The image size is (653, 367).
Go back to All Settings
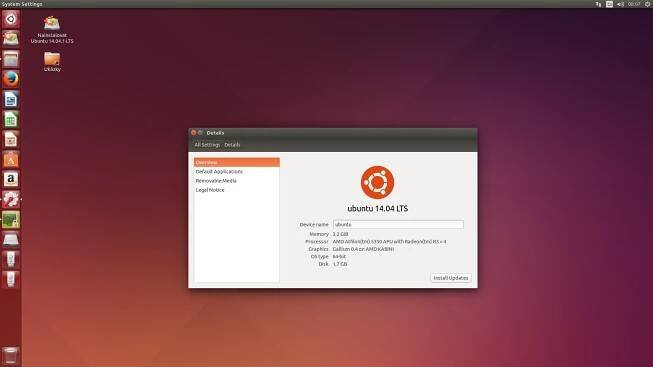coord(207,145)
